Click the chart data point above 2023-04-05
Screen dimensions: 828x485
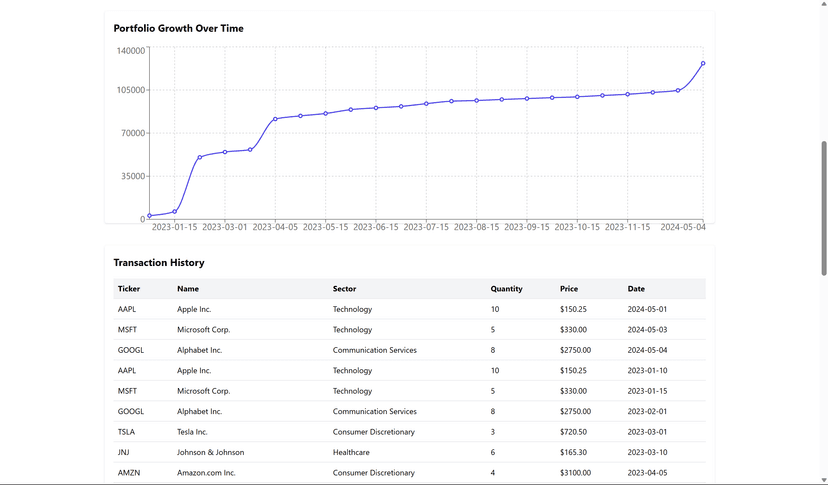click(x=275, y=119)
